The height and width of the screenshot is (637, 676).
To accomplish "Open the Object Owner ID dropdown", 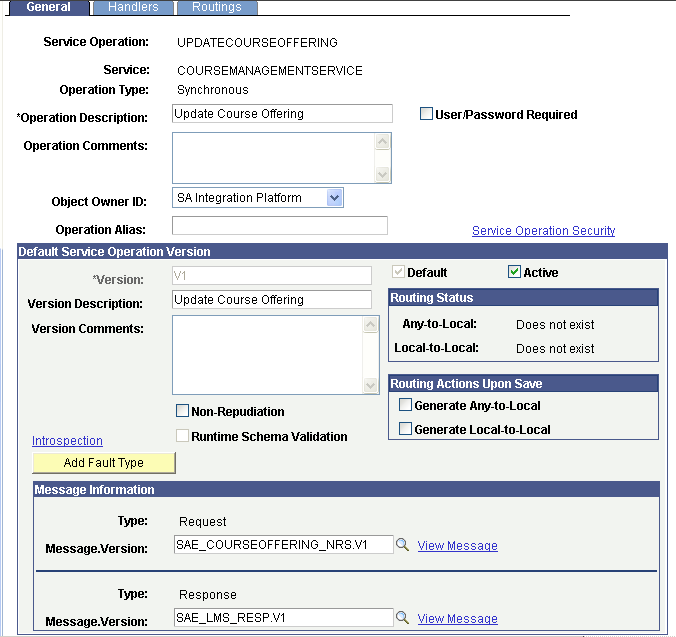I will tap(258, 198).
